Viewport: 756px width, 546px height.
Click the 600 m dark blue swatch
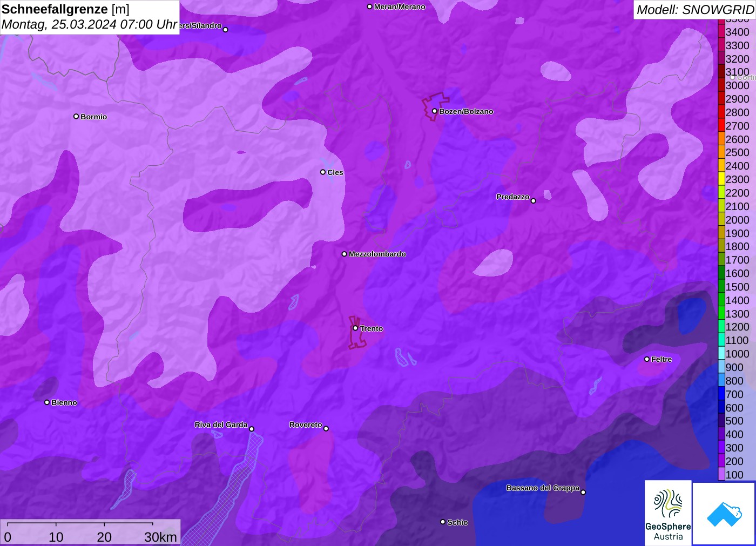pyautogui.click(x=721, y=408)
